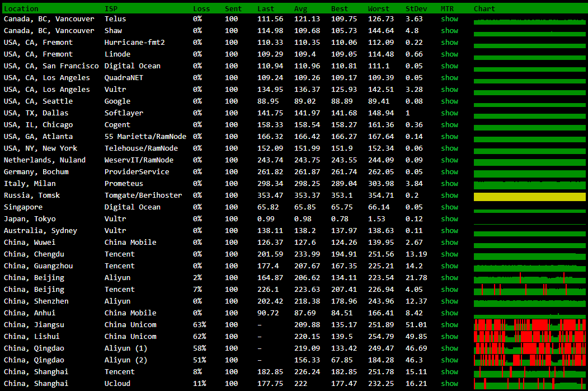The width and height of the screenshot is (588, 391).
Task: Show MTR for Softlayer Dallas row
Action: tap(449, 113)
